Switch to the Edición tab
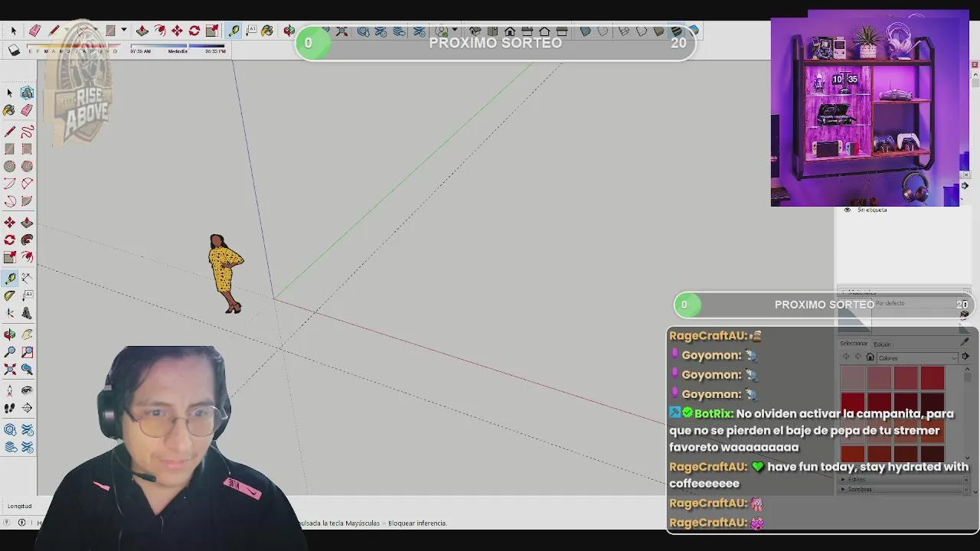Image resolution: width=980 pixels, height=551 pixels. coord(883,344)
